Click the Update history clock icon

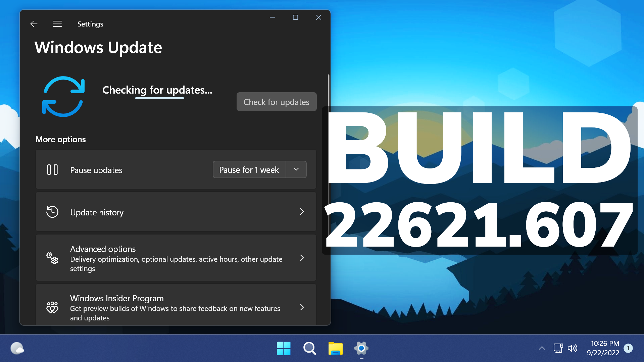[52, 212]
